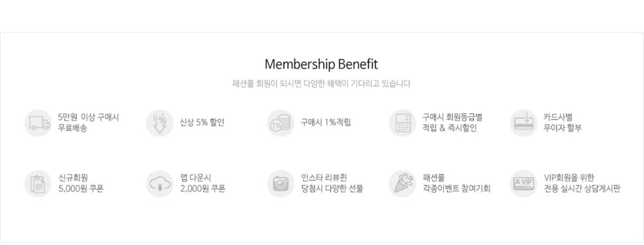Click the party popper event icon

click(403, 183)
